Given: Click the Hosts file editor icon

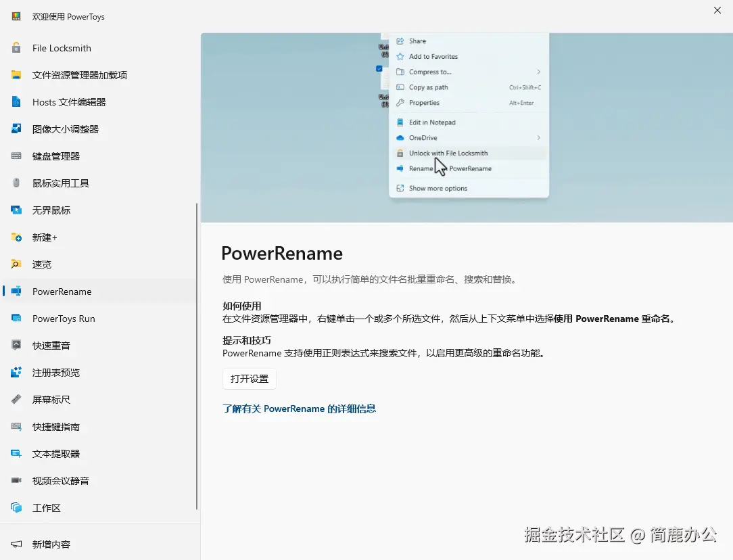Looking at the screenshot, I should 16,102.
